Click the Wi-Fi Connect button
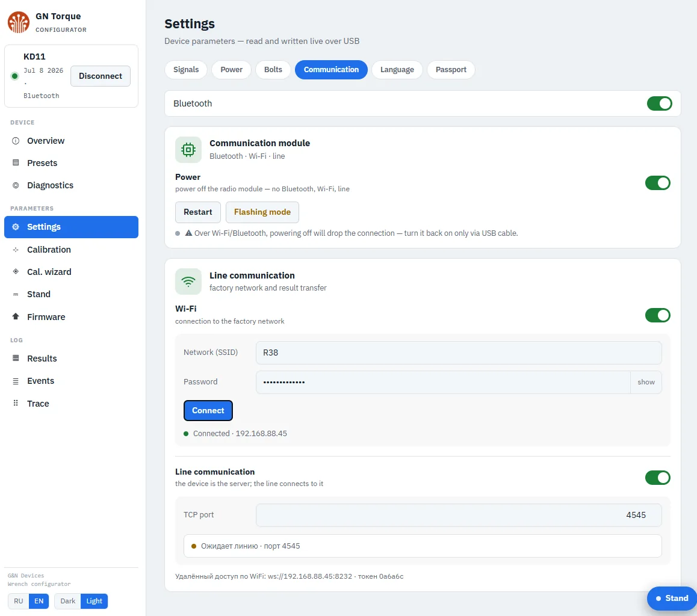 click(x=208, y=411)
